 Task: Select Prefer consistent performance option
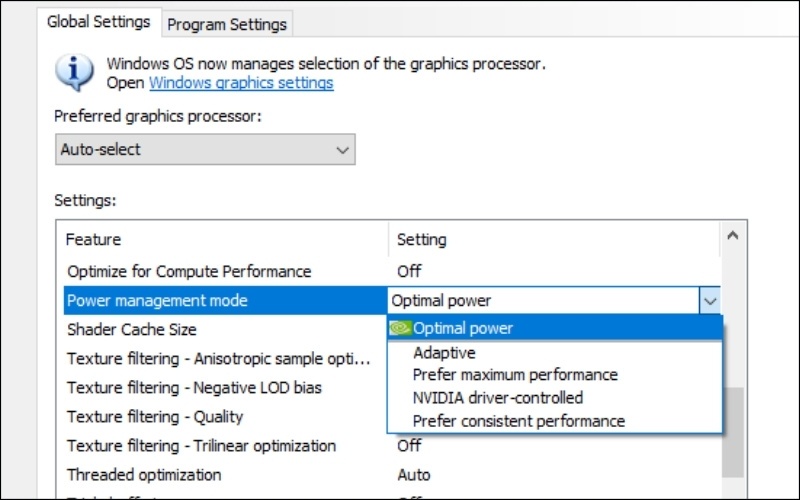pos(518,421)
